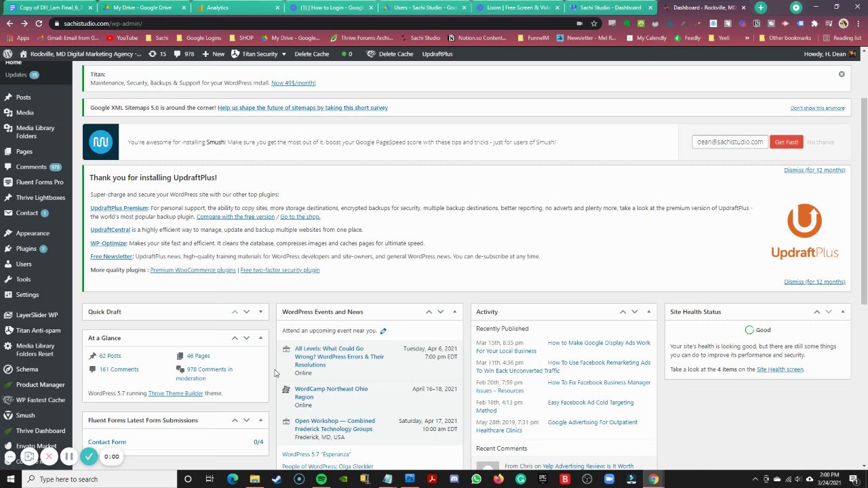Open Loom more options ellipsis
This screenshot has height=488, width=868.
[10, 457]
